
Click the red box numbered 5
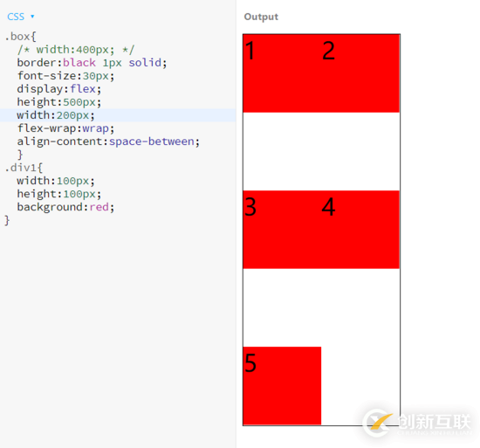point(282,386)
